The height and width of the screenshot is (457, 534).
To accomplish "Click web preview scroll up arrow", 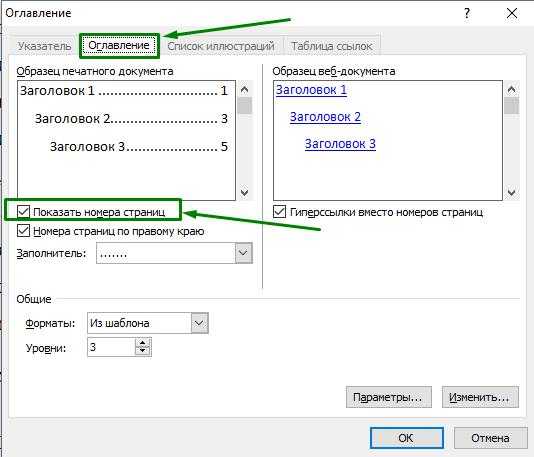I will tap(511, 90).
